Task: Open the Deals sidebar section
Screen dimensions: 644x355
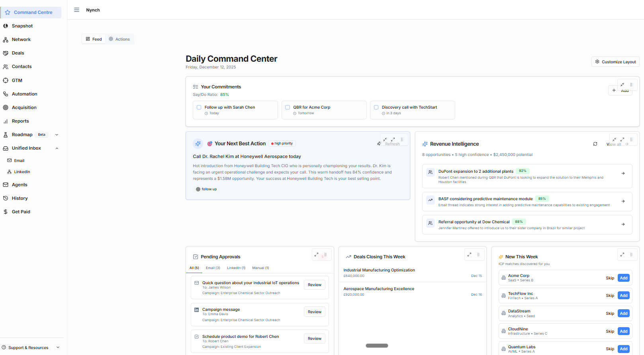Action: point(18,53)
